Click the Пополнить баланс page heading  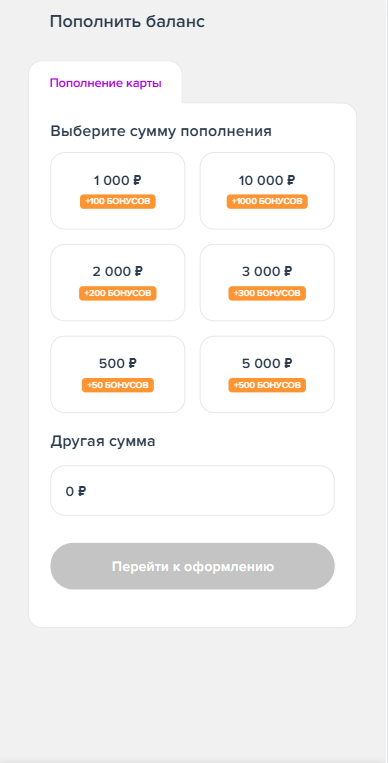coord(127,22)
